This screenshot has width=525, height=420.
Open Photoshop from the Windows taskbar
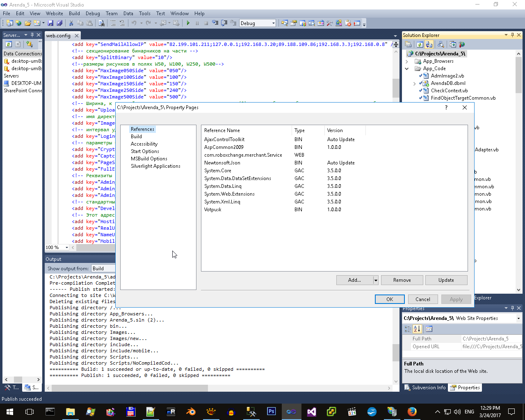(271, 411)
